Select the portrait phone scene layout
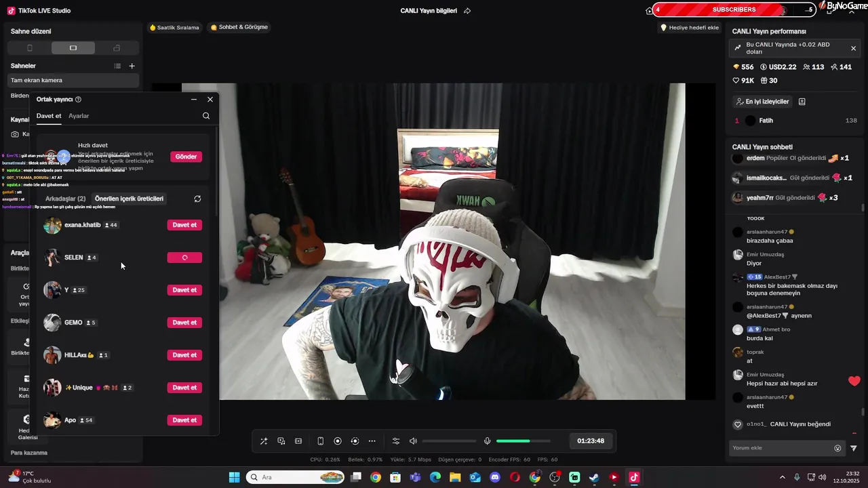Image resolution: width=868 pixels, height=488 pixels. coord(29,48)
